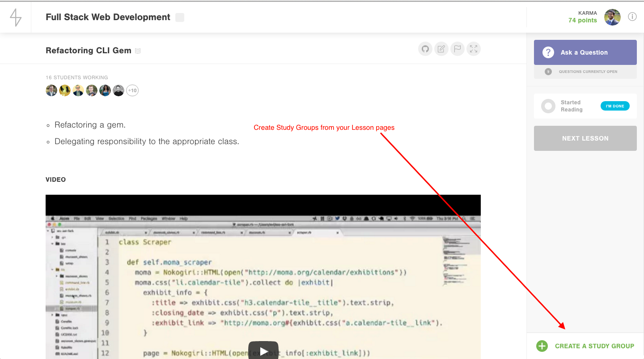Click the small readme icon beside lesson title
The image size is (644, 359).
tap(138, 51)
